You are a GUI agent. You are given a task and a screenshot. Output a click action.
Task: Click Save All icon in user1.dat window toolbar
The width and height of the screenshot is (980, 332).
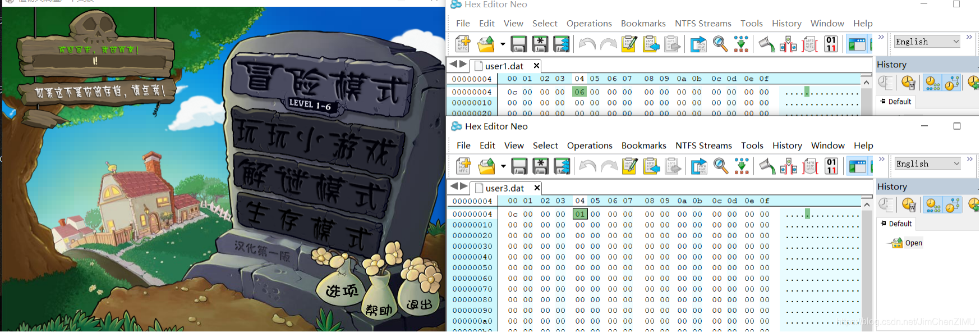pyautogui.click(x=561, y=44)
